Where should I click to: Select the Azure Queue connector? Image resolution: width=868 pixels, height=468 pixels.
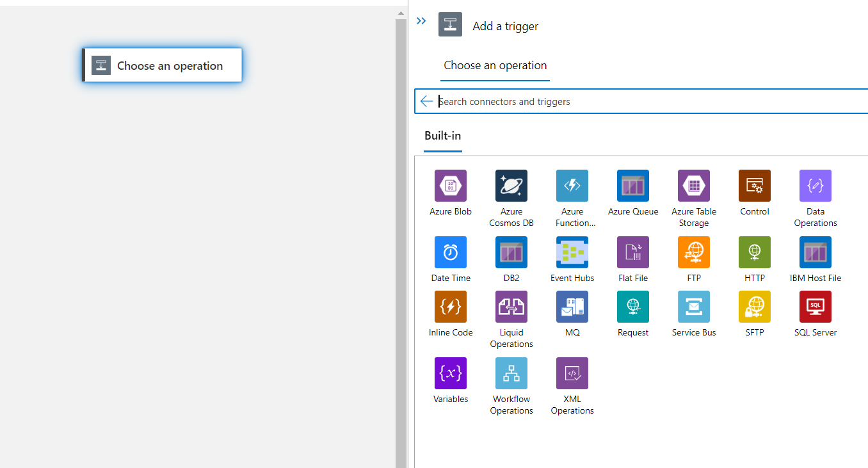633,186
